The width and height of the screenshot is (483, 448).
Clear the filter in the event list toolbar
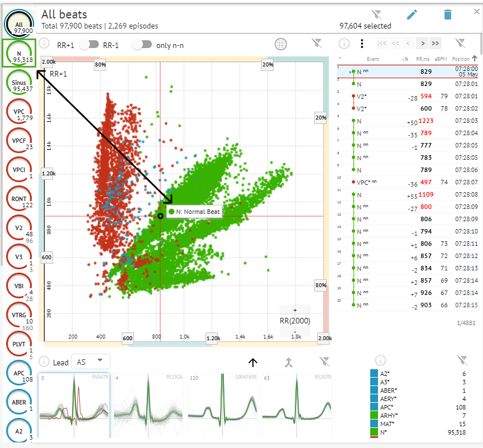(x=460, y=43)
